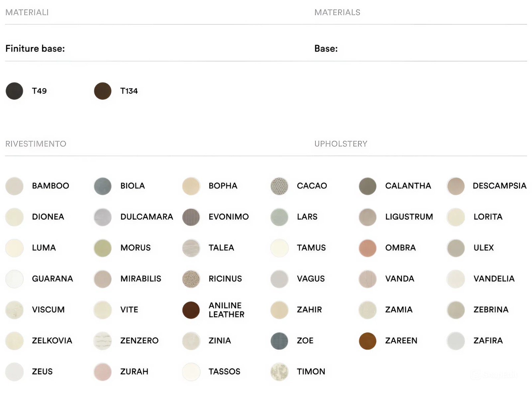This screenshot has height=395, width=532.
Task: Pick the BIOLA blue-grey upholstery swatch
Action: click(102, 186)
